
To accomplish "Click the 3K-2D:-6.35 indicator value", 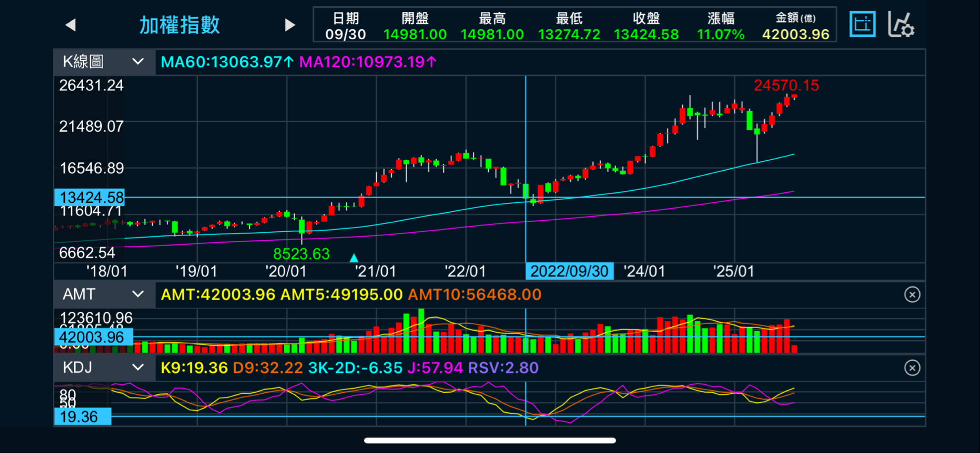I will click(355, 368).
